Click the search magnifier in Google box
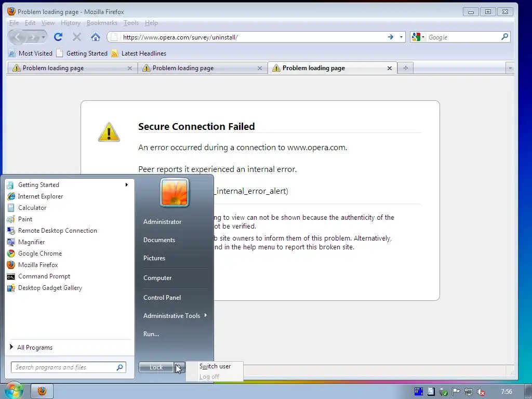Image resolution: width=532 pixels, height=399 pixels. click(504, 37)
